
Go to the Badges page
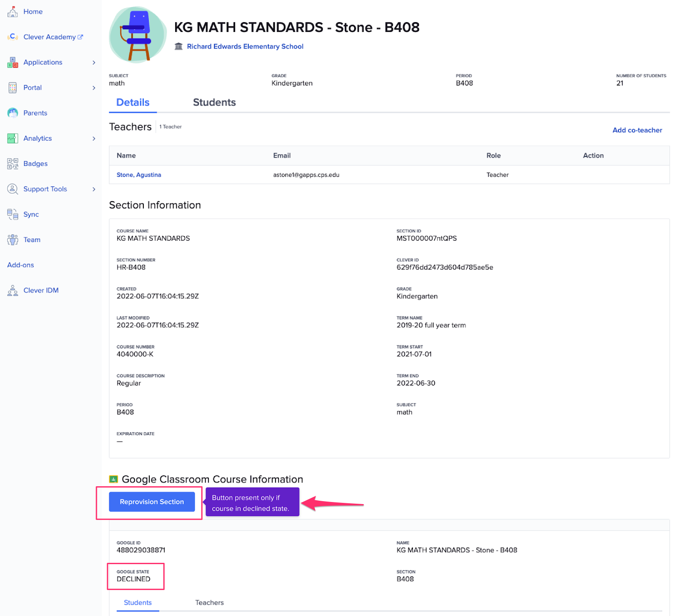(35, 164)
